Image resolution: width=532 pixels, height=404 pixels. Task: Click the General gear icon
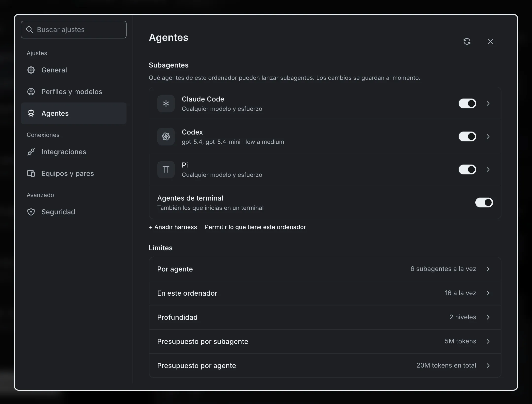coord(31,70)
